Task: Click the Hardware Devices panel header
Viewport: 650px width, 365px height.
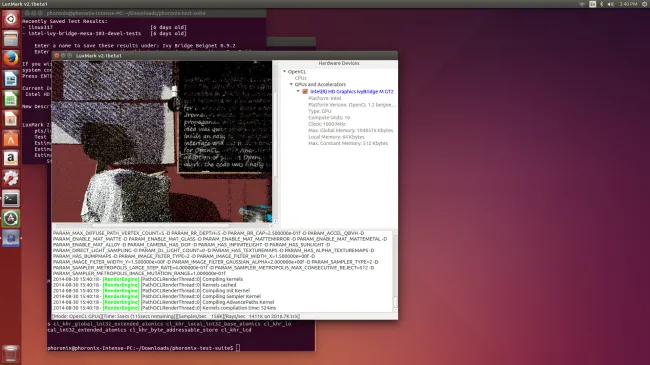Action: (x=339, y=63)
